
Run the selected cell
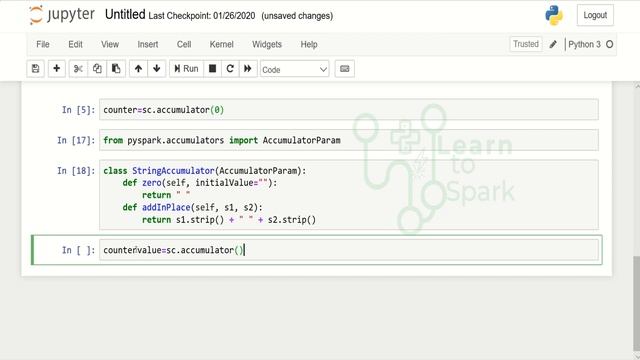[x=186, y=69]
